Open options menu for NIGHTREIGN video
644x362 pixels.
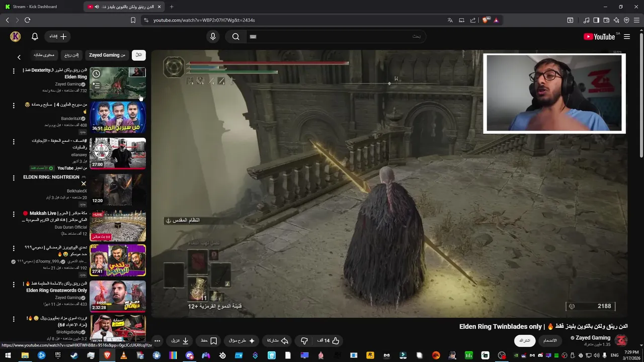14,177
